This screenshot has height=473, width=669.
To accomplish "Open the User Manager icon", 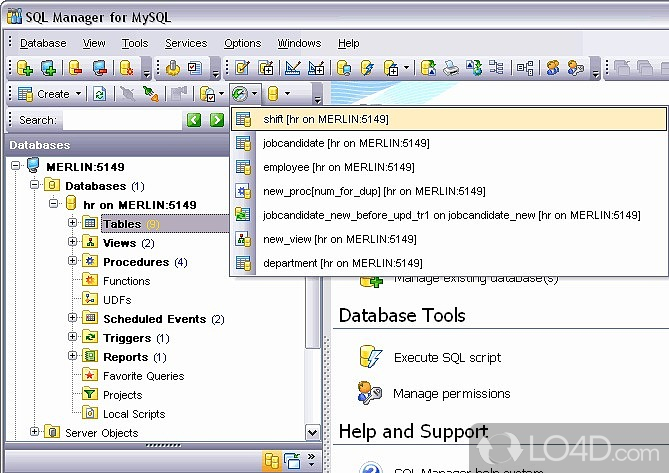I will [x=553, y=68].
